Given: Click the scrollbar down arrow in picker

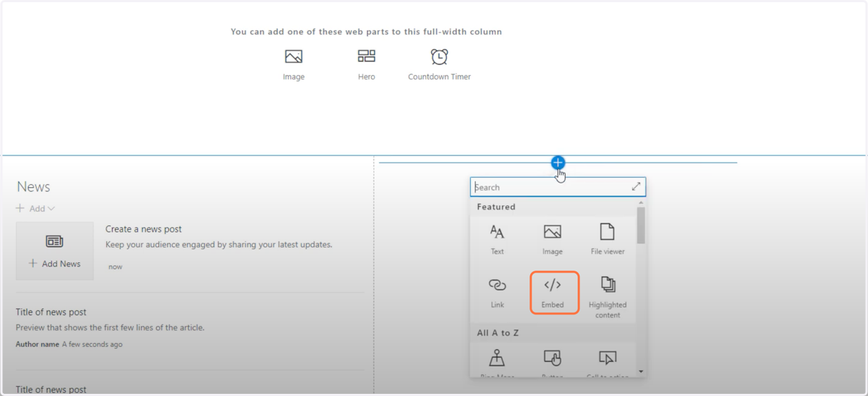Looking at the screenshot, I should [x=641, y=371].
